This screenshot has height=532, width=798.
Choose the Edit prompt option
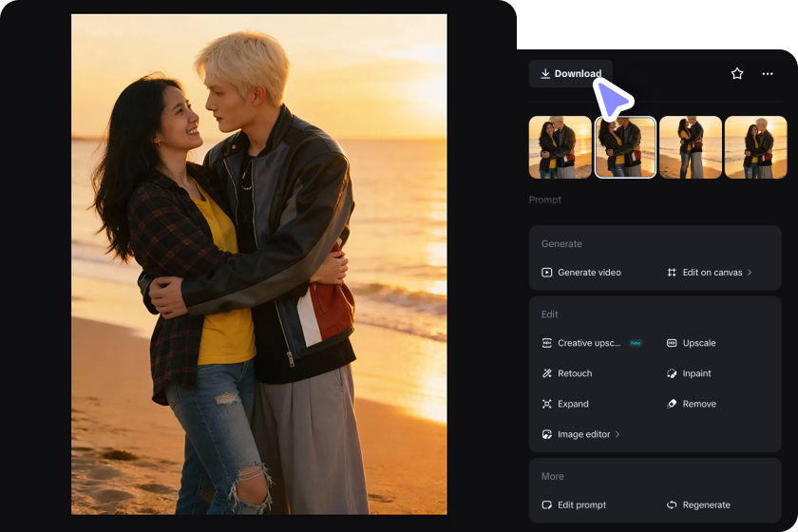pos(581,505)
